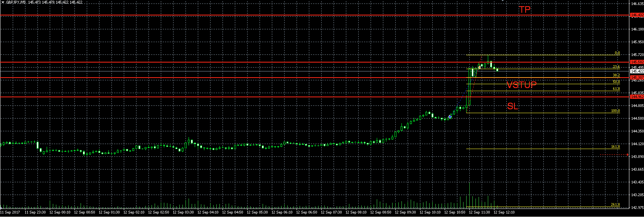Click the 146.432 red price tag
This screenshot has width=644, height=217.
637,15
